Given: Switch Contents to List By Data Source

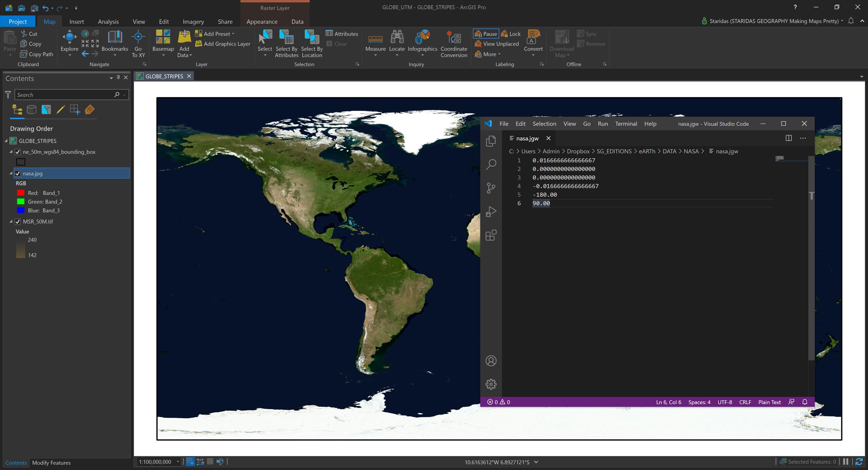Looking at the screenshot, I should (x=32, y=110).
